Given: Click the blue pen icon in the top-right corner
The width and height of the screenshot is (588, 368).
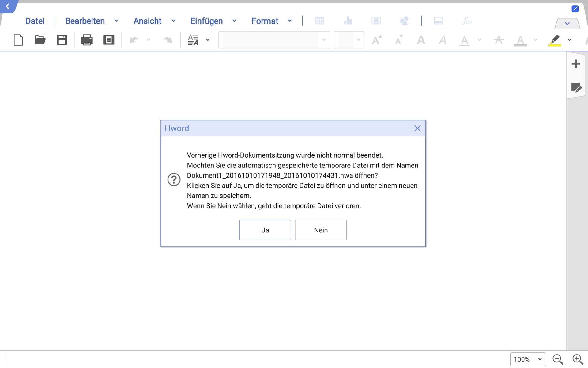Looking at the screenshot, I should [x=575, y=9].
